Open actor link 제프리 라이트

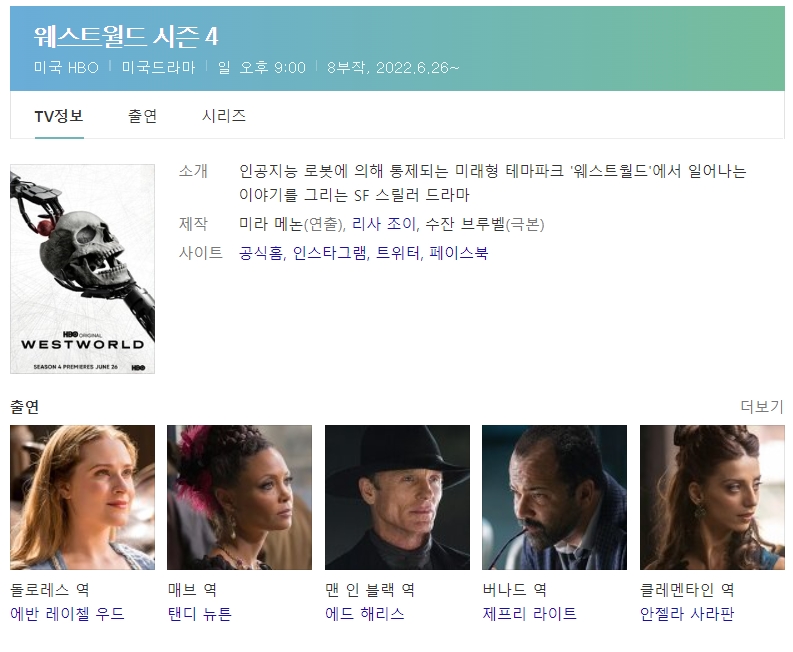530,614
